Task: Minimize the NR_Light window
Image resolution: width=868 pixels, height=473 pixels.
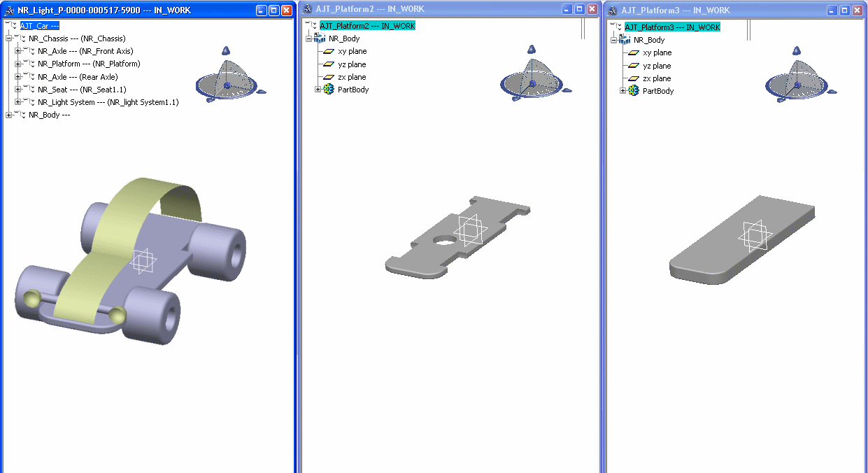Action: coord(261,10)
